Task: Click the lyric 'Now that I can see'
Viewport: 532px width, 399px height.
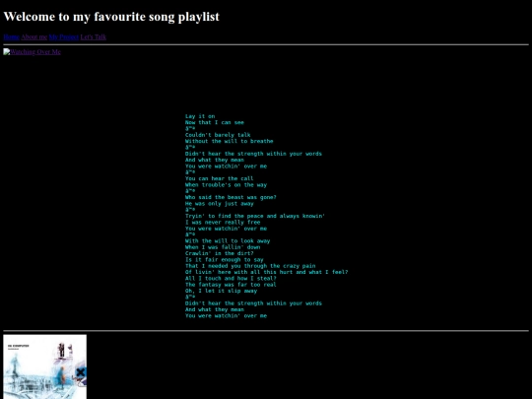Action: tap(215, 122)
